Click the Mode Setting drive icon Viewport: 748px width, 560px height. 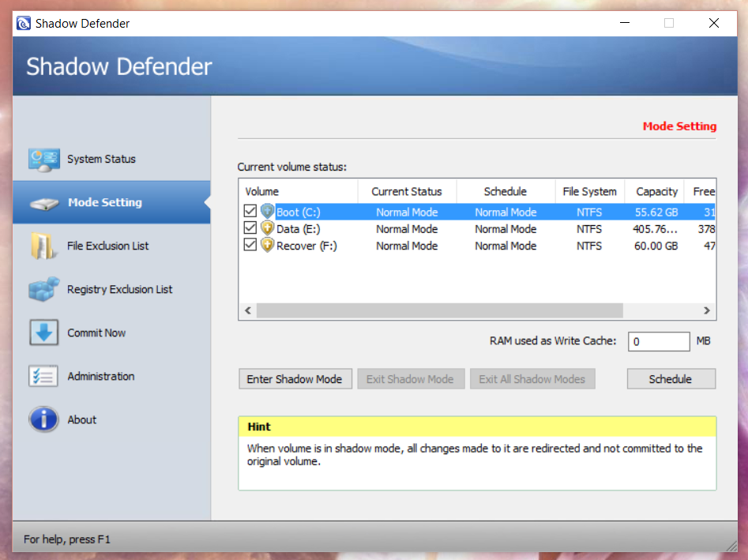point(44,204)
